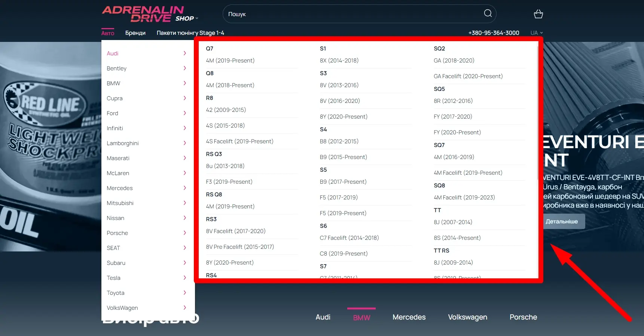Select the BMW tab in car chooser

tap(361, 317)
